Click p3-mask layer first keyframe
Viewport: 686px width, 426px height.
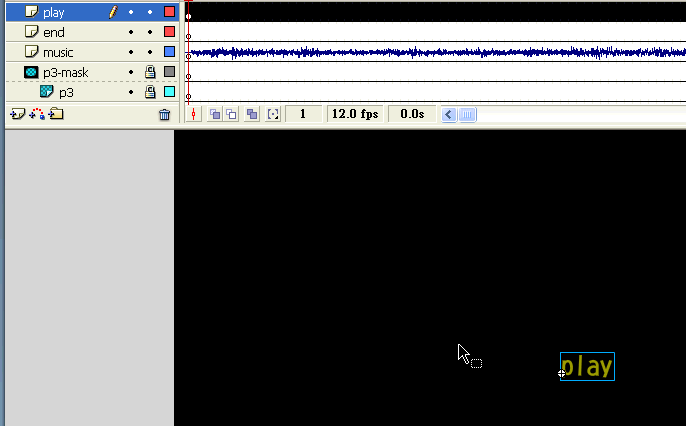(189, 76)
